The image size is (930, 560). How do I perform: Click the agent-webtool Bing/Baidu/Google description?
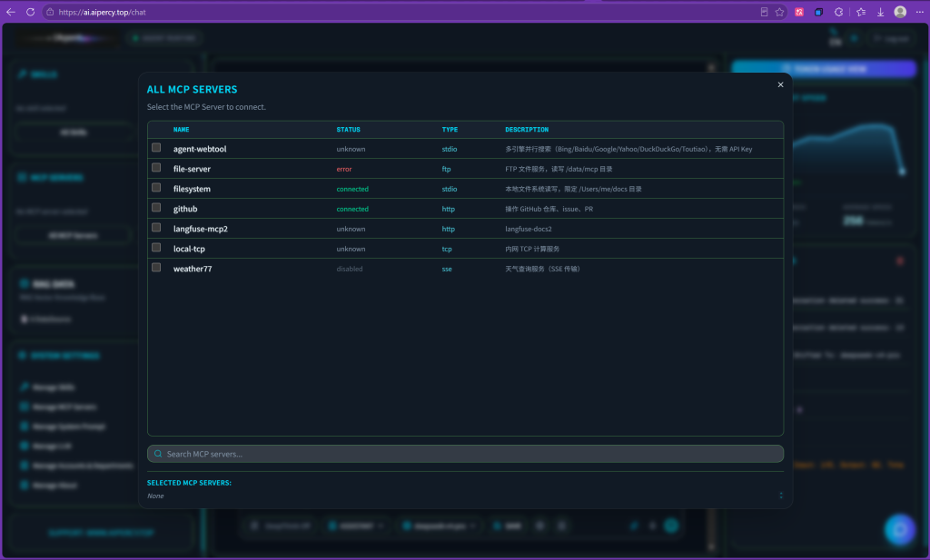tap(628, 150)
